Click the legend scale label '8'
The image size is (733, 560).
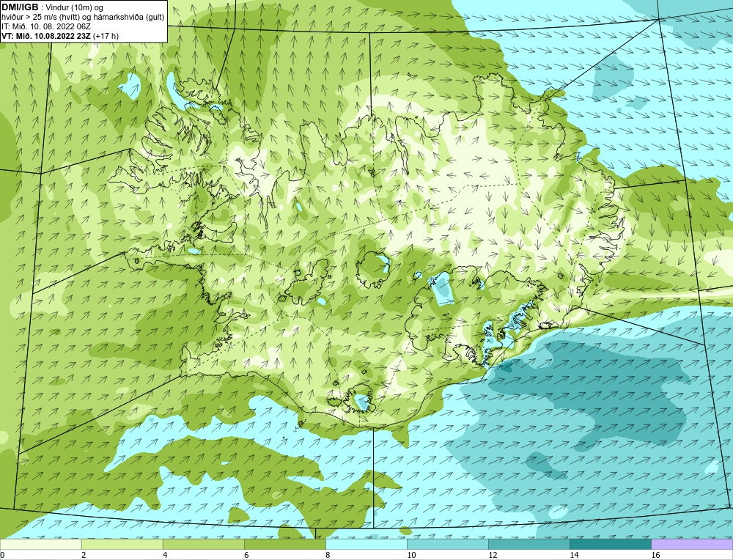328,555
